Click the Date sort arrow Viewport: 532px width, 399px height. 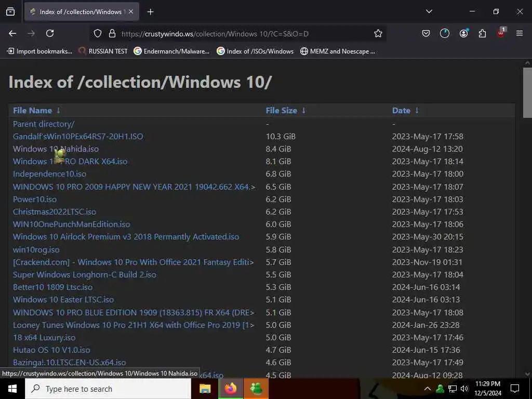click(x=417, y=111)
